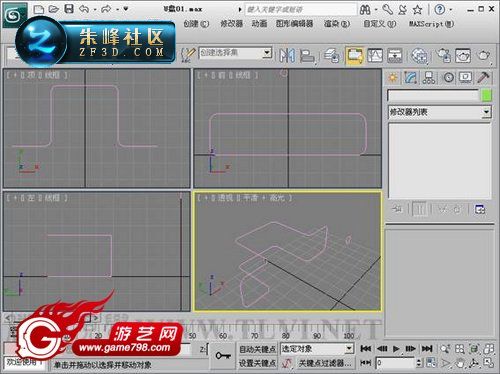Image resolution: width=500 pixels, height=374 pixels.
Task: Toggle 设置关键点 set key mode
Action: tap(257, 363)
